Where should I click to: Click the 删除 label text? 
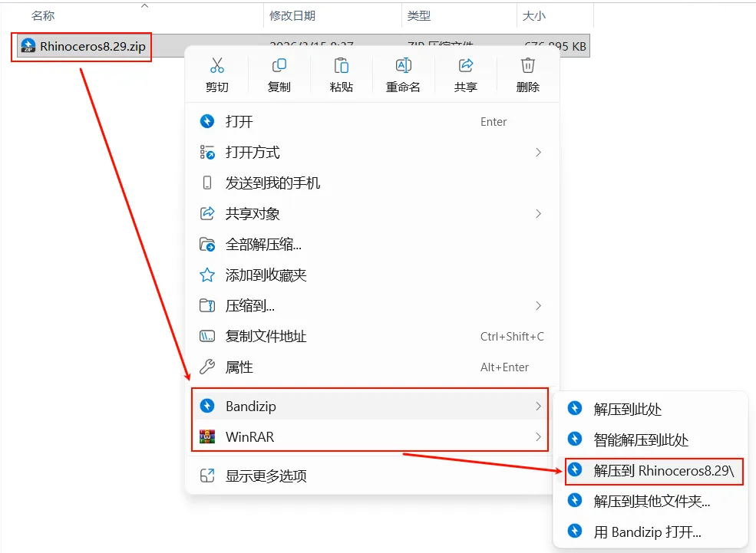[527, 87]
